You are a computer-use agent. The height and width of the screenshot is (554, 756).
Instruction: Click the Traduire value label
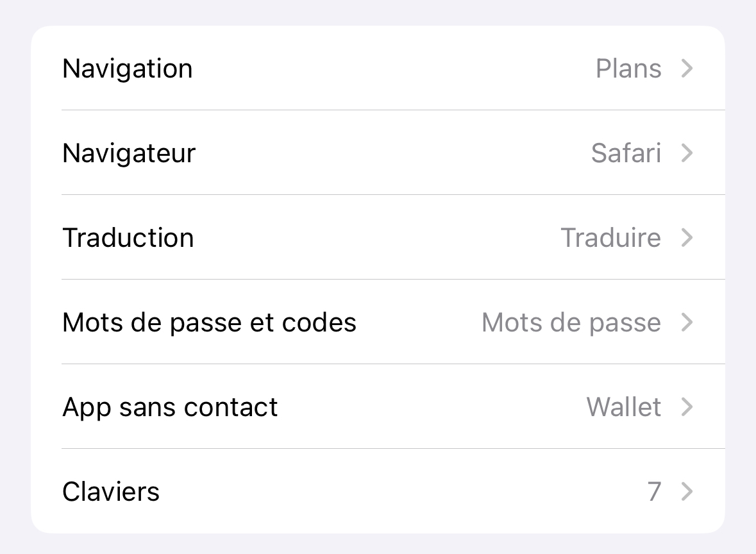pos(610,237)
